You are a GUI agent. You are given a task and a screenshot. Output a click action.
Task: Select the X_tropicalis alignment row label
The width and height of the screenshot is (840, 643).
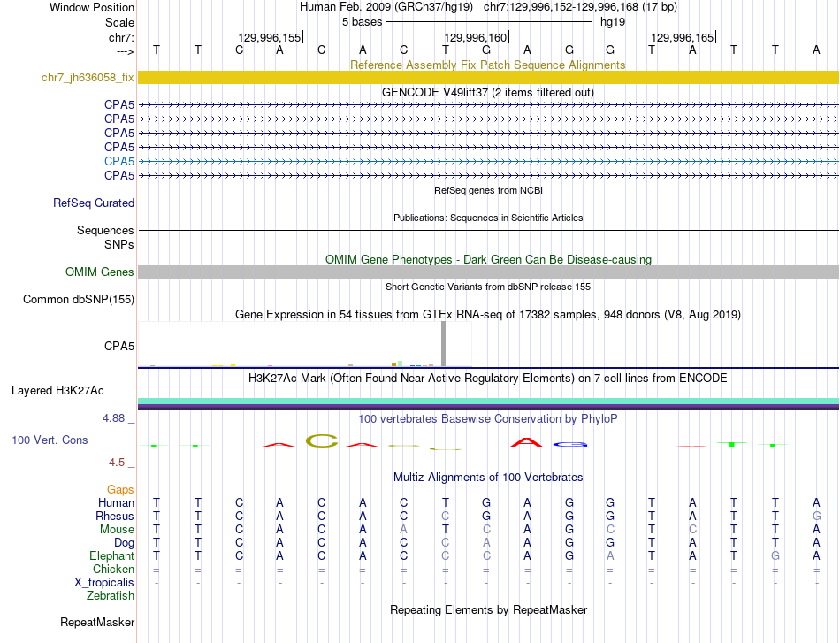coord(104,583)
